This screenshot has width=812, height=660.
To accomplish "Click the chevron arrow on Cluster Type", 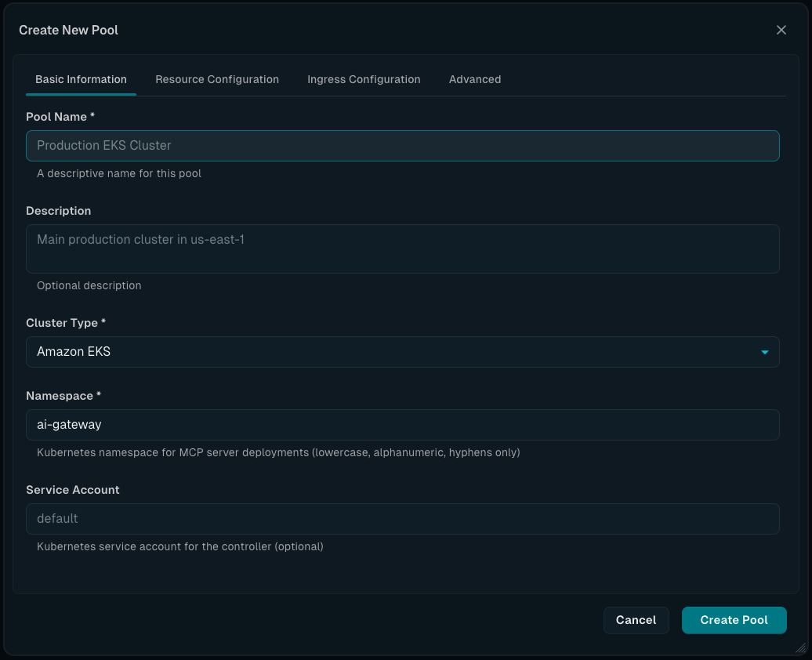I will (x=764, y=352).
